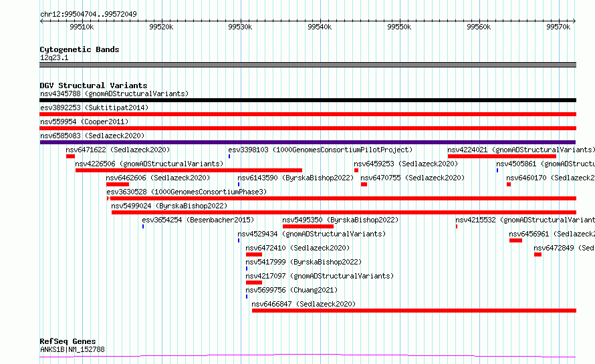Open nsv4224021 gnomADStructuralVariants label
The width and height of the screenshot is (595, 364).
(x=521, y=150)
